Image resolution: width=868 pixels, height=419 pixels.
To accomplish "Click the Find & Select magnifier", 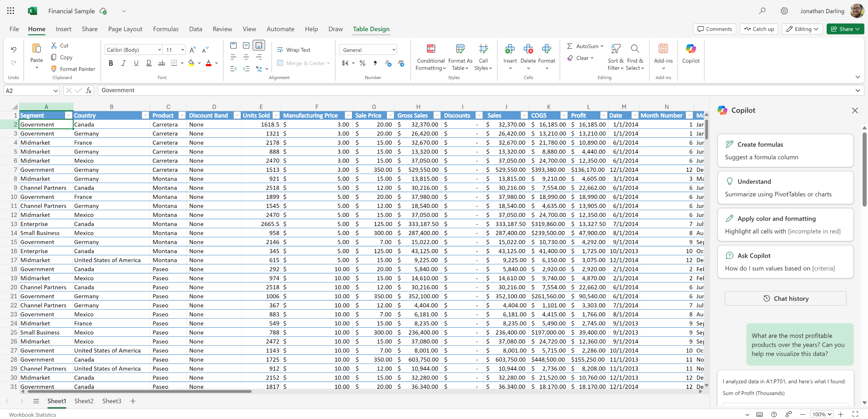I will 635,49.
